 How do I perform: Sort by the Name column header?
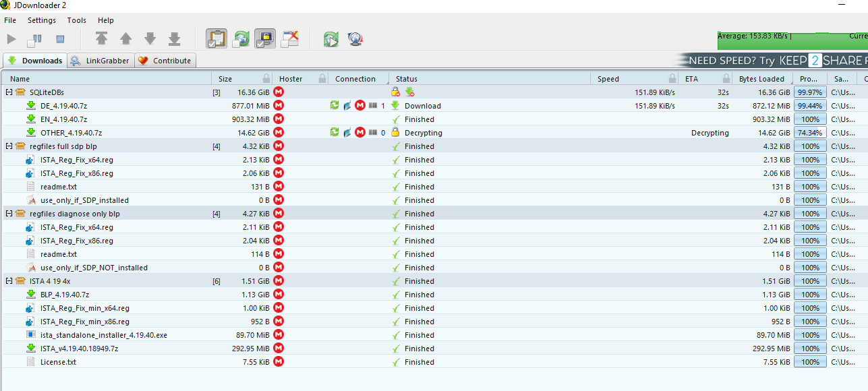[107, 79]
